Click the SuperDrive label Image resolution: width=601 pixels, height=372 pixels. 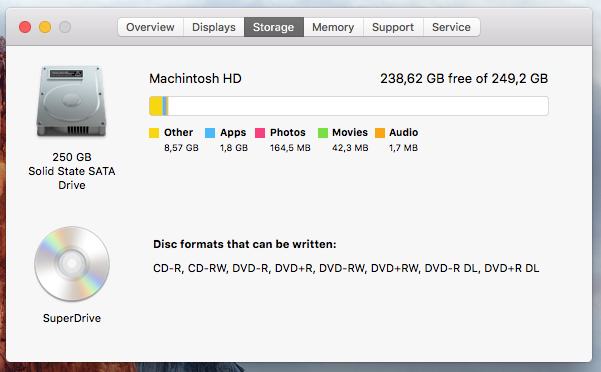[72, 318]
